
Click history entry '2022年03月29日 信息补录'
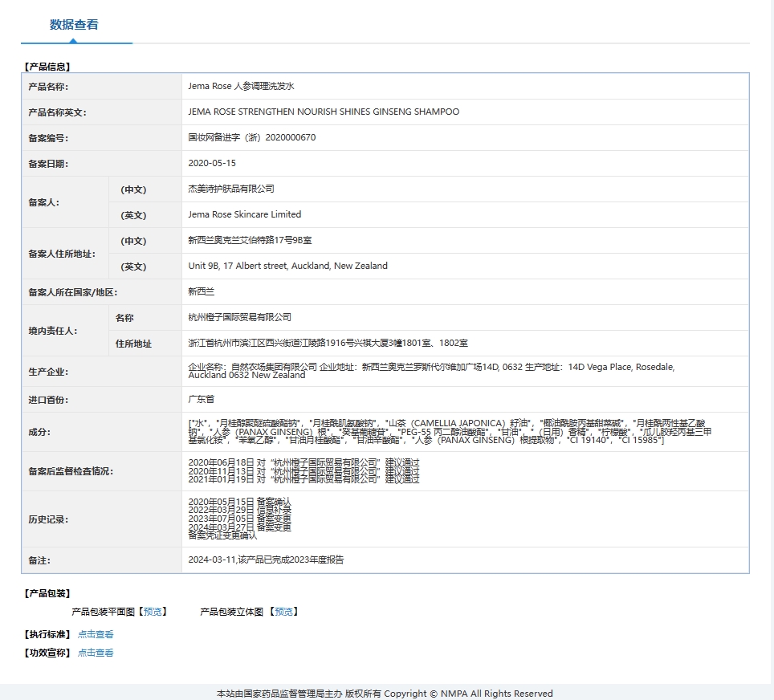[239, 511]
